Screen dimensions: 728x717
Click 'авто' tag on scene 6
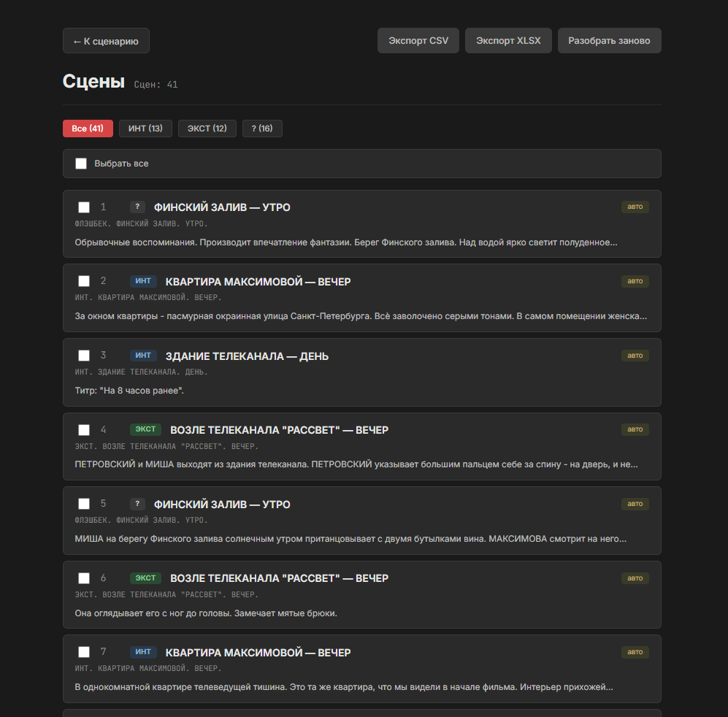[635, 578]
